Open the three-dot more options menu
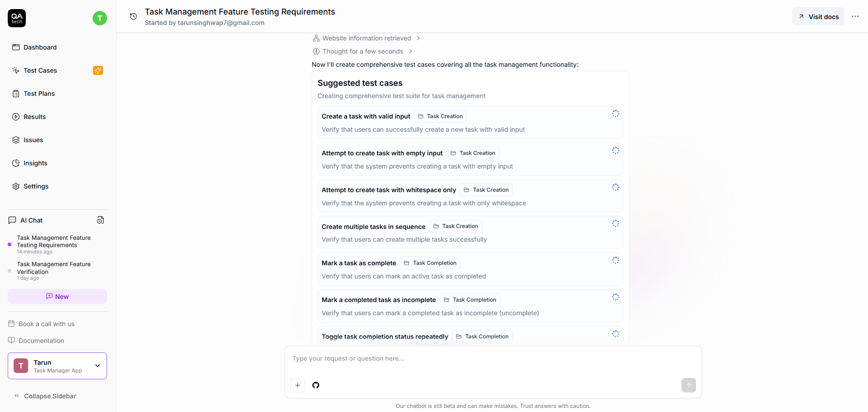 coord(855,16)
